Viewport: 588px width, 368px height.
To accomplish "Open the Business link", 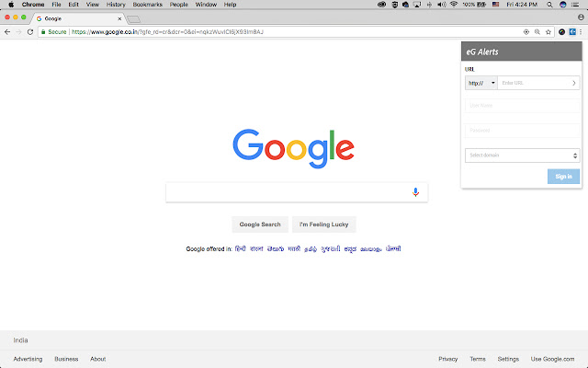I will [x=66, y=359].
